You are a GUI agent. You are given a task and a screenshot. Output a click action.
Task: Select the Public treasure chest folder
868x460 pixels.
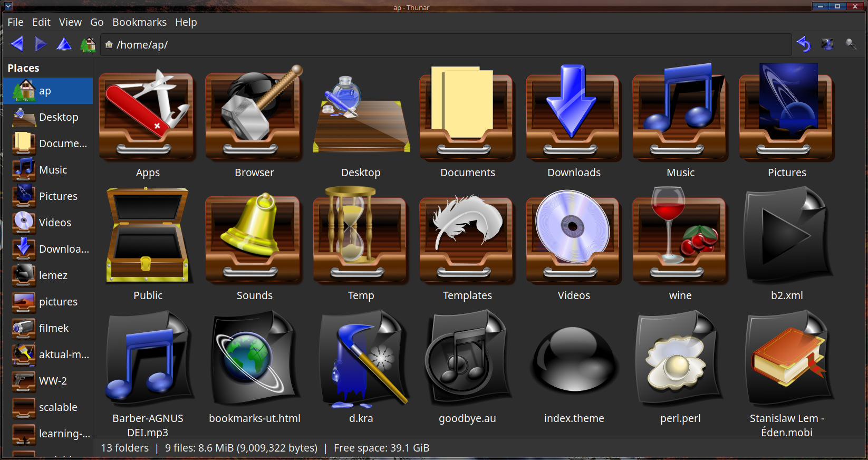click(148, 244)
